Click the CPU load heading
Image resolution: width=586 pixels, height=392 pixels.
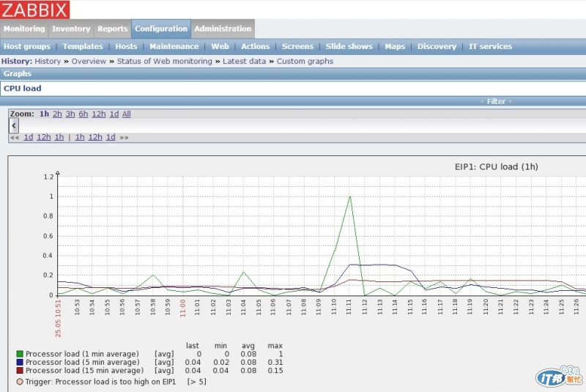[23, 89]
